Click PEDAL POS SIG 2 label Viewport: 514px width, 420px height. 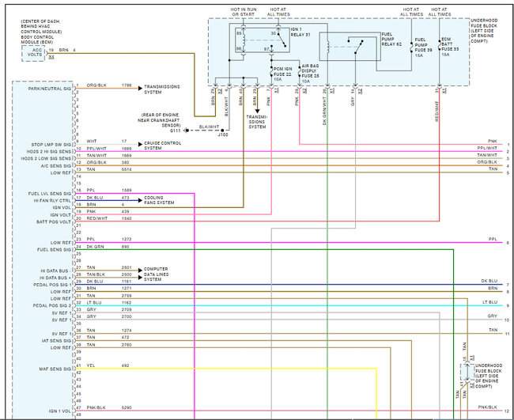coord(51,305)
